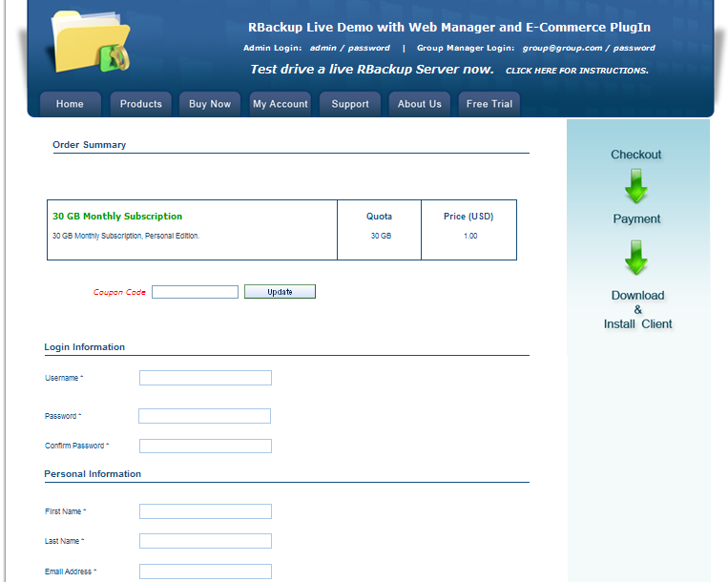Viewport: 728px width, 582px height.
Task: Switch to the Support tab
Action: pyautogui.click(x=350, y=104)
